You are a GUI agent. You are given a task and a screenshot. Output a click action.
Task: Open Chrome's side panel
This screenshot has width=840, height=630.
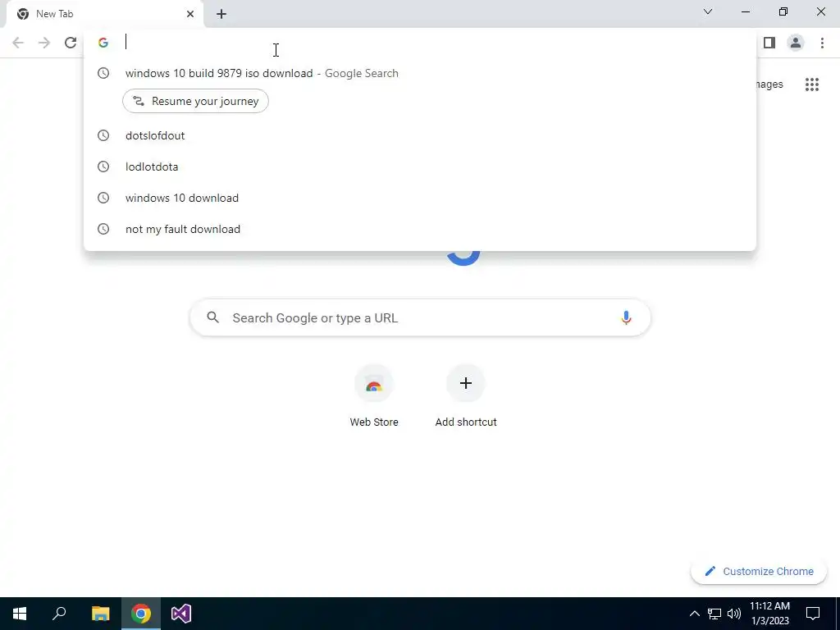coord(769,43)
